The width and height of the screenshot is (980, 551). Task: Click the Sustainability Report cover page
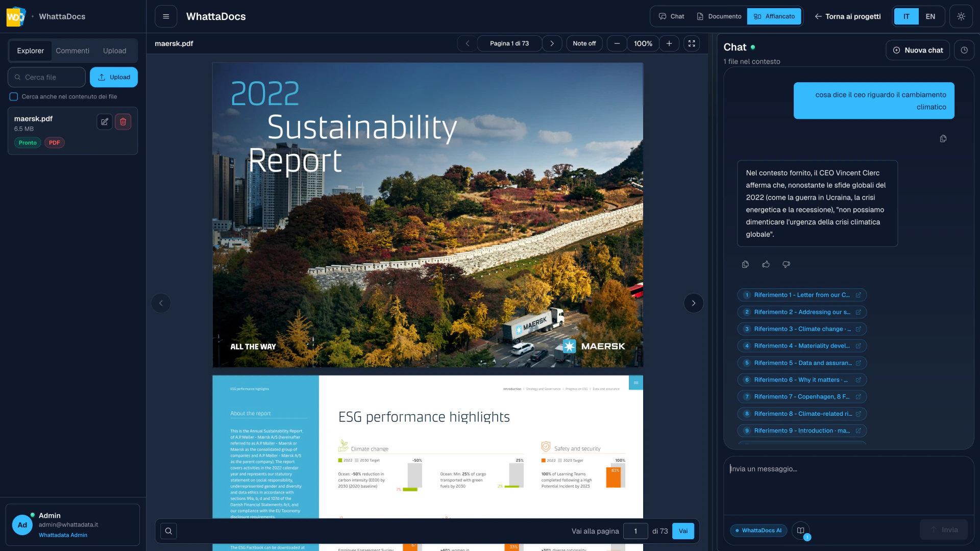428,215
